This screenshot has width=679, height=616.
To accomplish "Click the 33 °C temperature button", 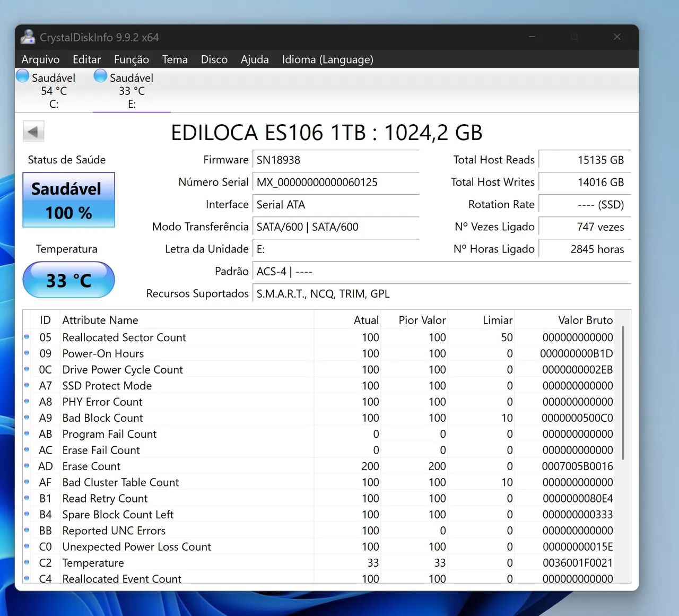I will click(x=68, y=280).
